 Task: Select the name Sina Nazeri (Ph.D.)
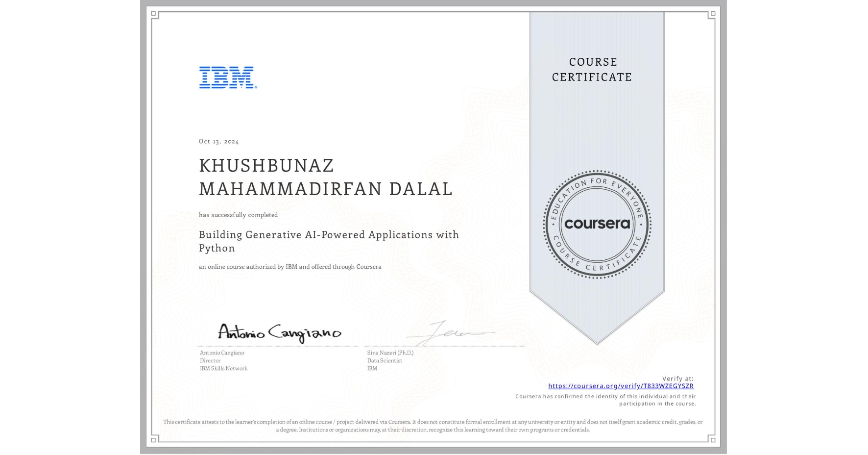(x=390, y=353)
